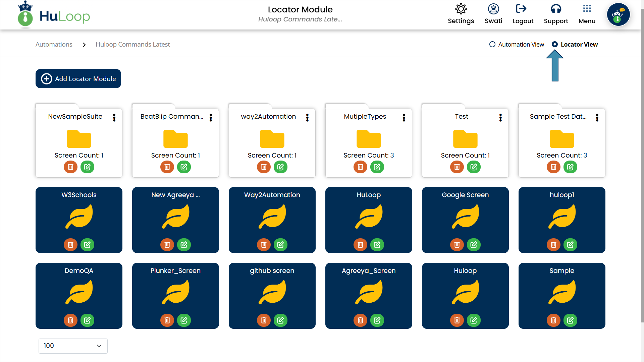Open the Sample Test Dat... folder icon
Screen dimensions: 644x362
click(x=562, y=139)
